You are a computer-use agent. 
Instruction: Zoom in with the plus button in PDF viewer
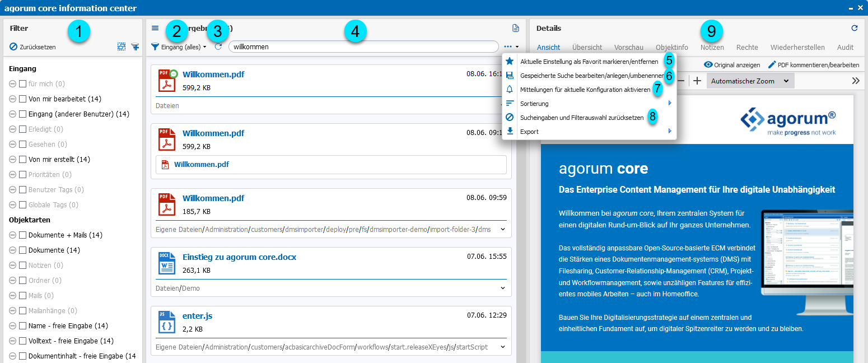pyautogui.click(x=697, y=81)
